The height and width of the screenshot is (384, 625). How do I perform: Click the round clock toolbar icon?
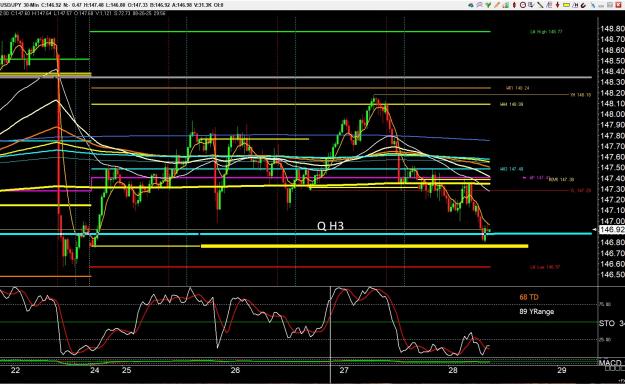pos(523,5)
